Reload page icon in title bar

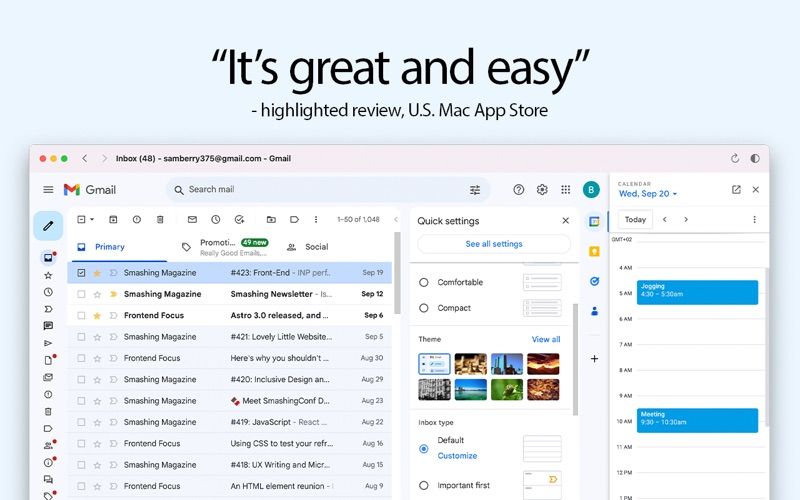click(x=735, y=159)
